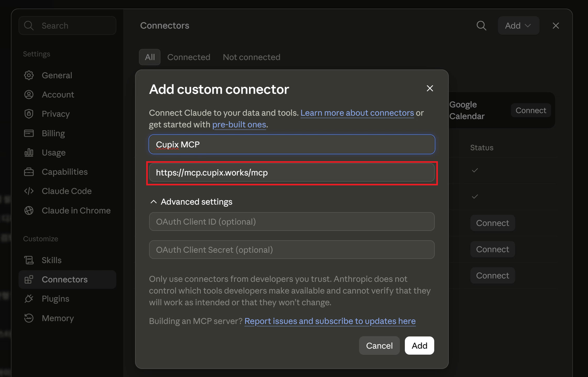Go to Usage settings
588x377 pixels.
pos(67,152)
